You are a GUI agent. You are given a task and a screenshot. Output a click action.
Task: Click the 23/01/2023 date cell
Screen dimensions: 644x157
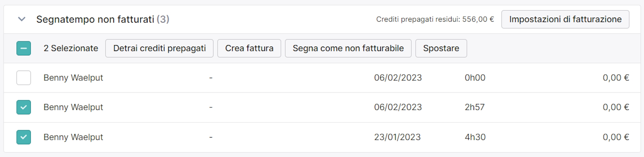click(397, 137)
